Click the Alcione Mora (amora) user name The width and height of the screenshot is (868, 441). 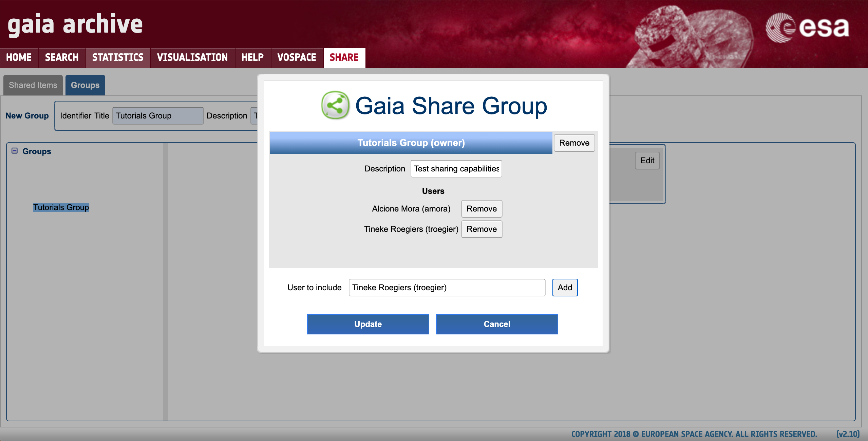(x=411, y=209)
